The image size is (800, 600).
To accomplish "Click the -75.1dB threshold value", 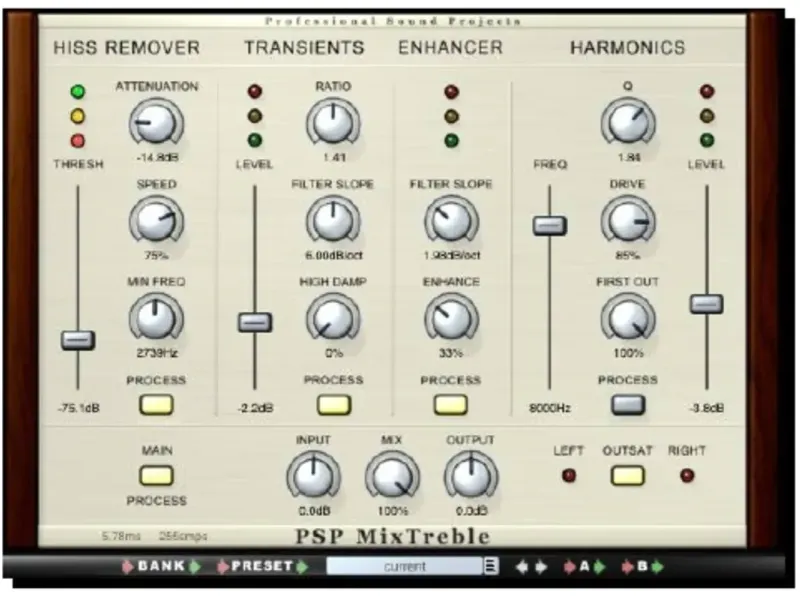I will (79, 408).
